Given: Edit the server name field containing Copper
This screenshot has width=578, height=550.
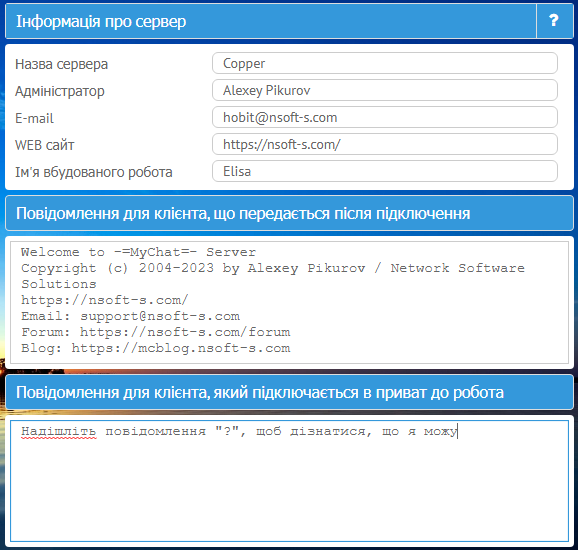Looking at the screenshot, I should click(384, 63).
